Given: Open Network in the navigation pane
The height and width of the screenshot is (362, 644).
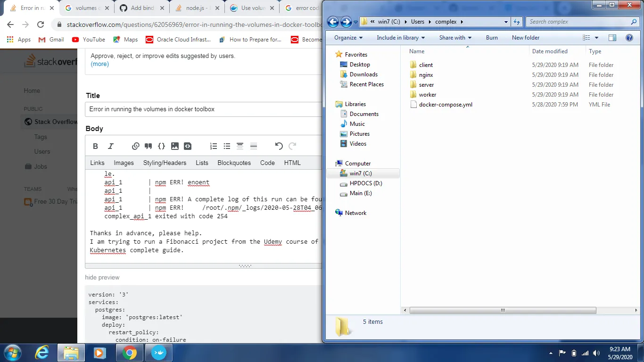Looking at the screenshot, I should coord(355,213).
